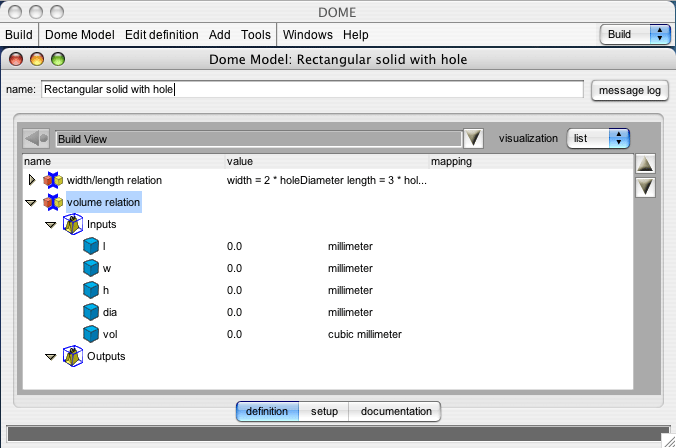Image resolution: width=676 pixels, height=448 pixels.
Task: Click the 0.0 value for l
Action: click(234, 246)
